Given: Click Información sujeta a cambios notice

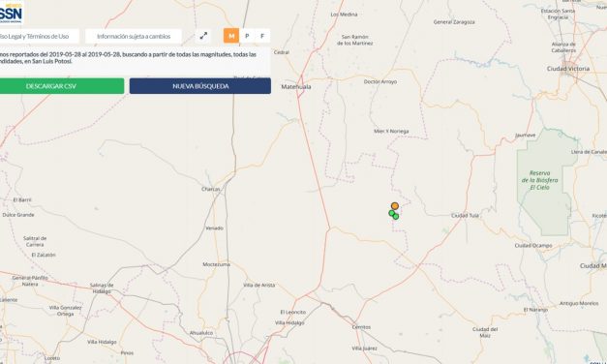Looking at the screenshot, I should (x=134, y=36).
